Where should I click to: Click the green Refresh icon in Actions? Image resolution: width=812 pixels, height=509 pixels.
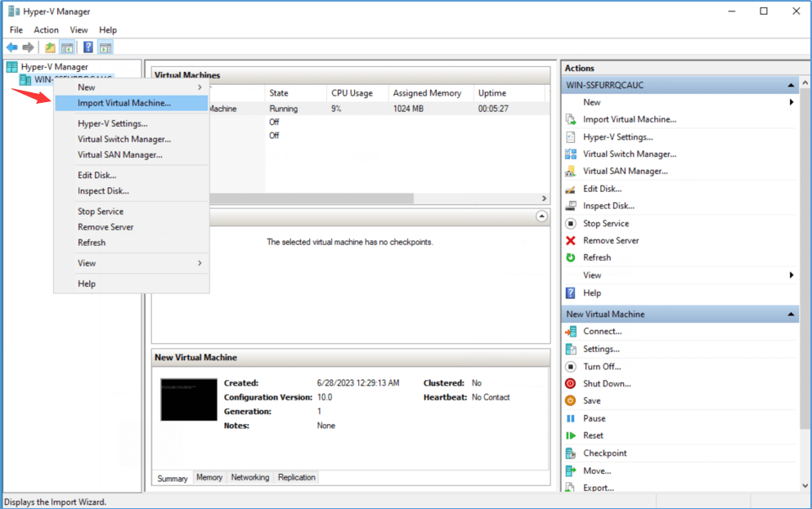[x=571, y=258]
